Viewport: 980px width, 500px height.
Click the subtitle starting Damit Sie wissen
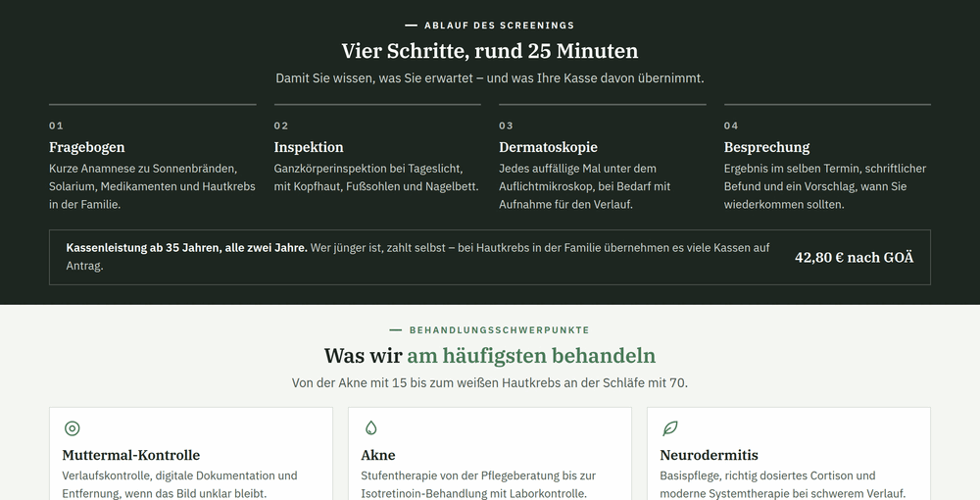click(490, 78)
